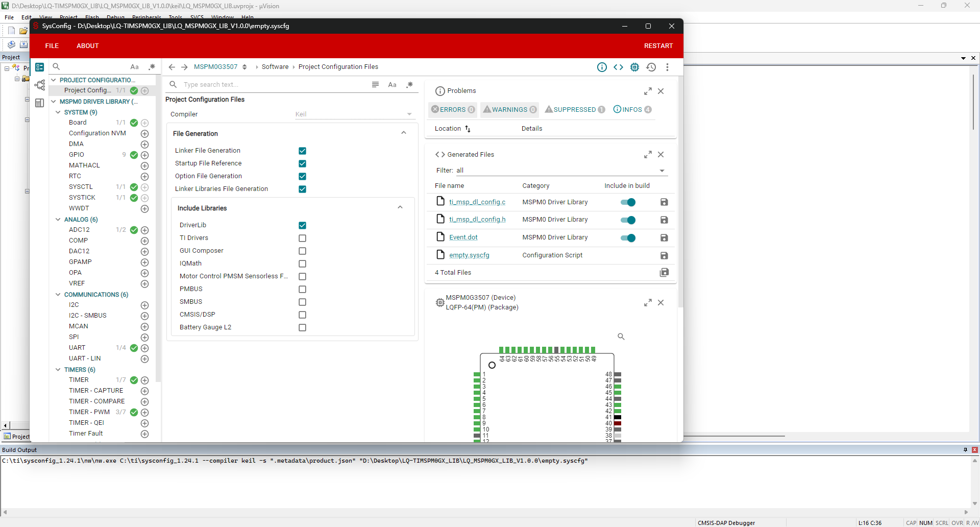
Task: Select the module list view sidebar icon
Action: click(39, 67)
